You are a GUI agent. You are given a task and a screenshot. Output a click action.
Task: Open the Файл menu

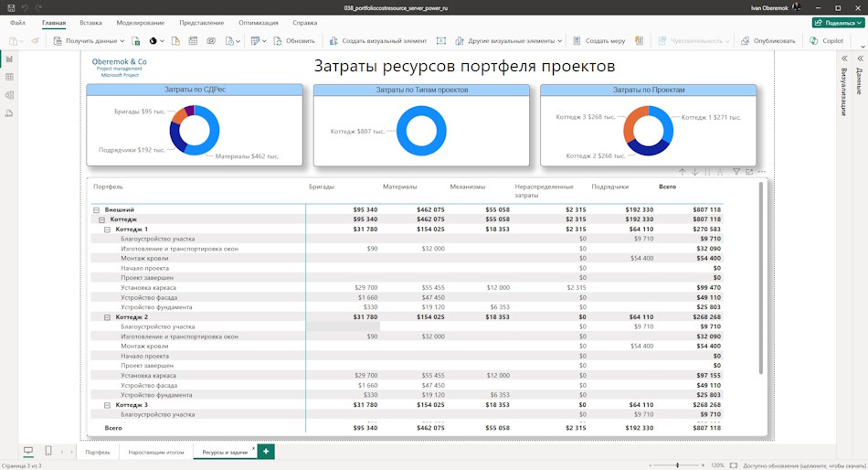[x=17, y=23]
